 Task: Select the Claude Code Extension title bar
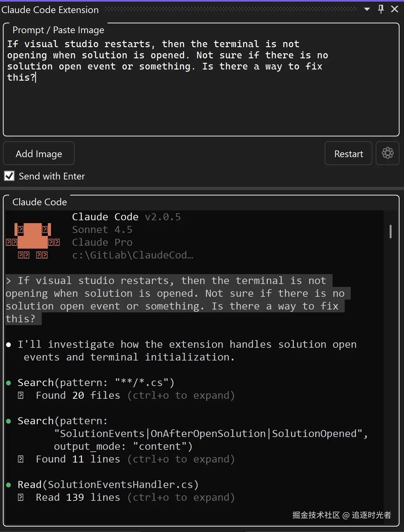click(50, 10)
